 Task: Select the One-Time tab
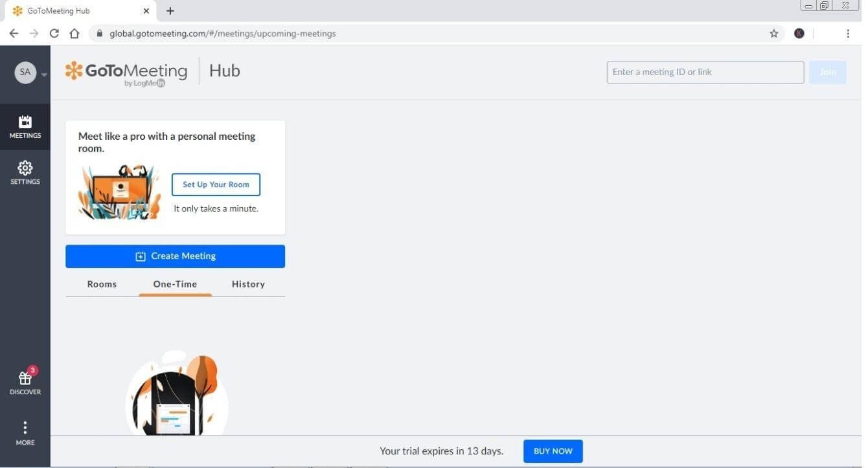click(x=175, y=284)
